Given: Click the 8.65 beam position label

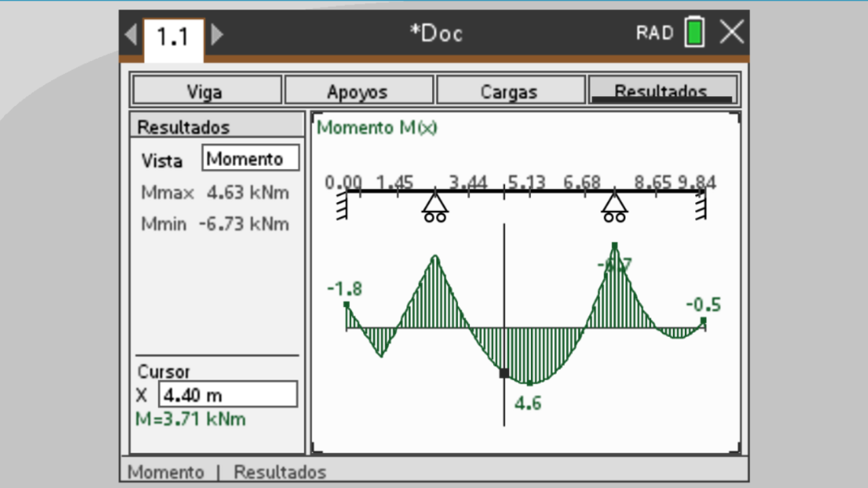Looking at the screenshot, I should [x=653, y=182].
